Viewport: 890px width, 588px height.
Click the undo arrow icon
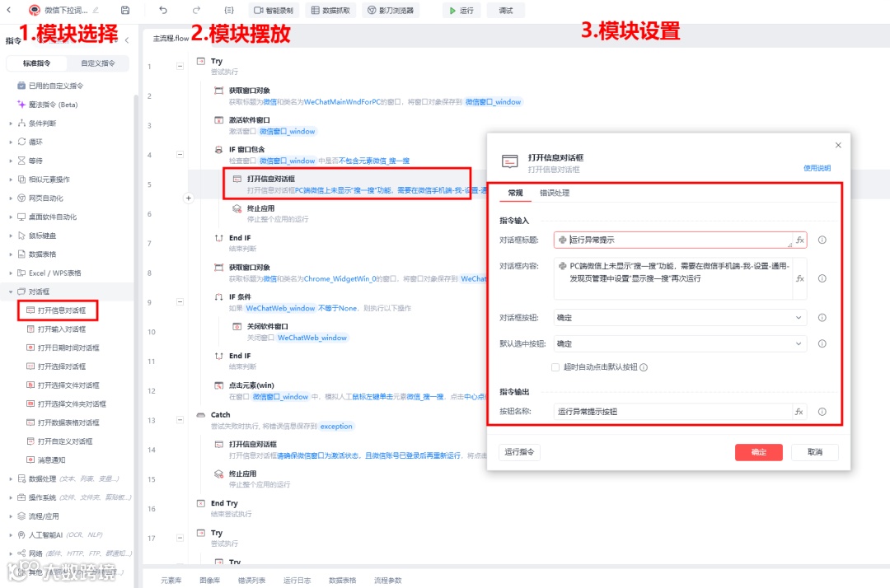coord(163,10)
